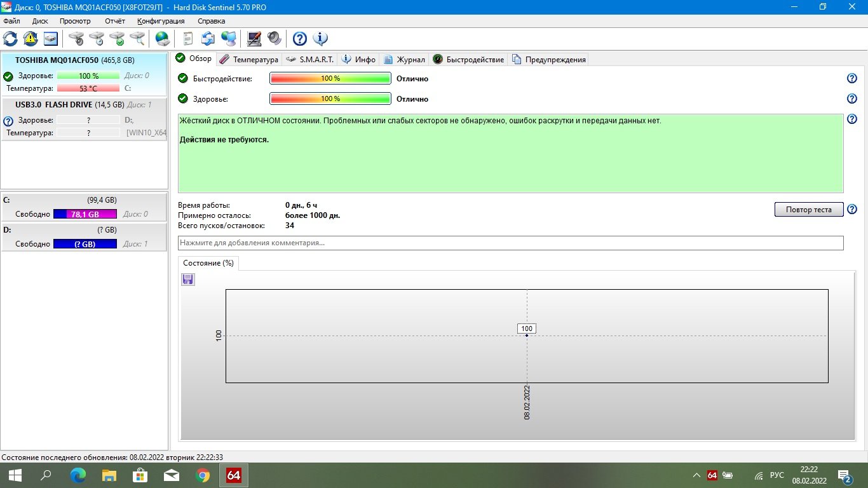Open the Help question mark toolbar icon
The image size is (868, 488).
coord(300,39)
